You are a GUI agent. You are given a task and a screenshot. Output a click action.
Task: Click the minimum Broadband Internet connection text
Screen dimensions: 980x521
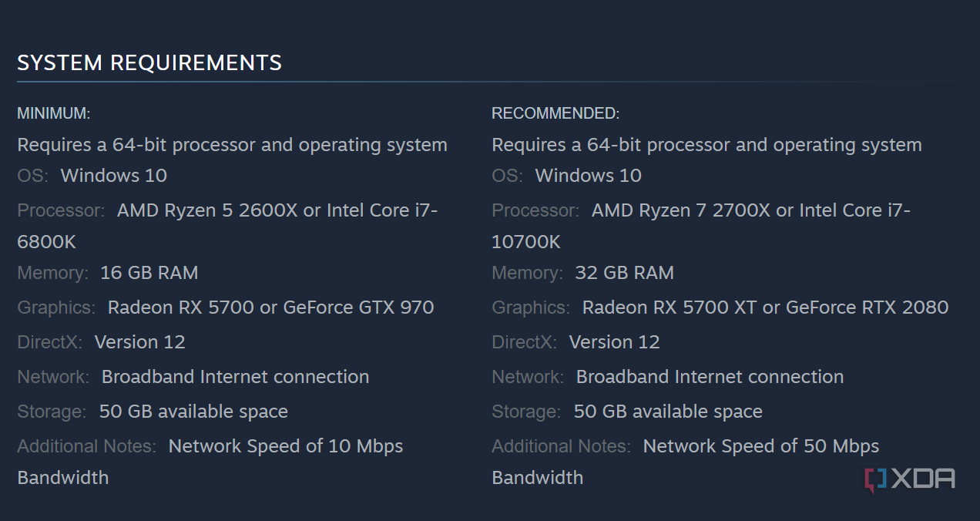pyautogui.click(x=235, y=377)
